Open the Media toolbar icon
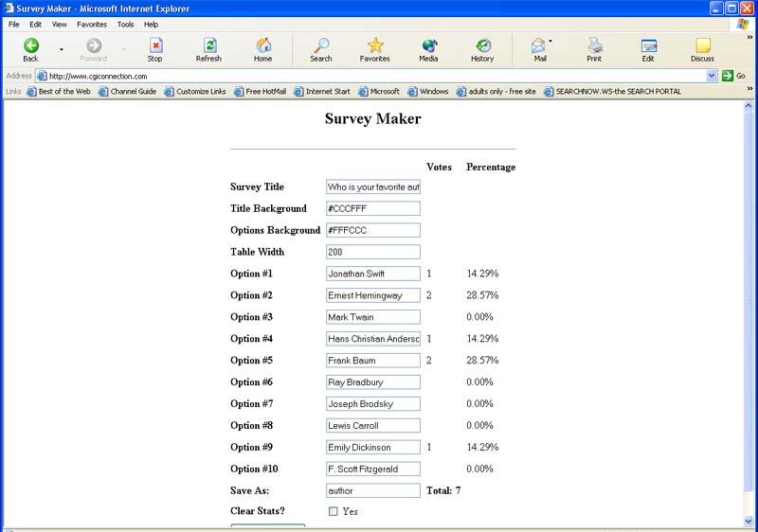Image resolution: width=758 pixels, height=532 pixels. 429,45
